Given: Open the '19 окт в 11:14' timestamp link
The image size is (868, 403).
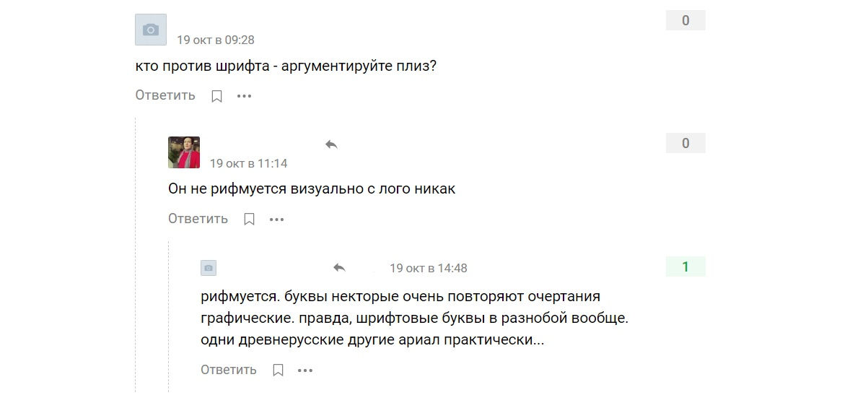Looking at the screenshot, I should (248, 163).
